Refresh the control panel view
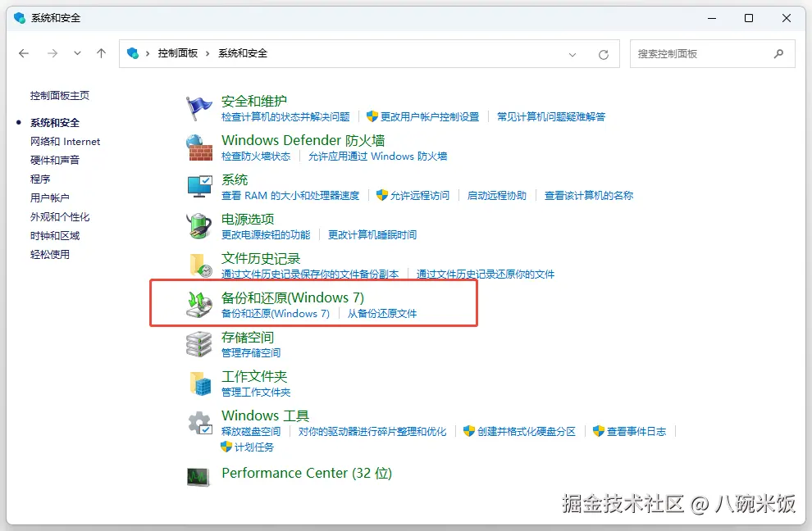 (x=604, y=54)
